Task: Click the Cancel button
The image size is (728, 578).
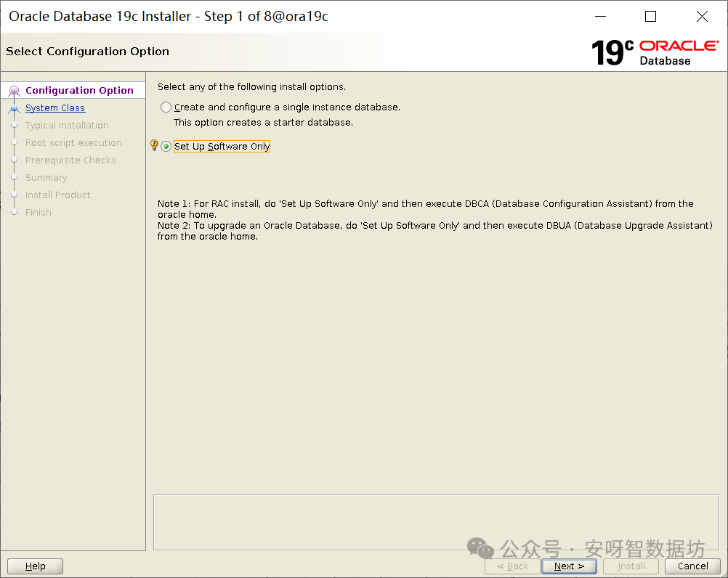Action: click(x=692, y=566)
